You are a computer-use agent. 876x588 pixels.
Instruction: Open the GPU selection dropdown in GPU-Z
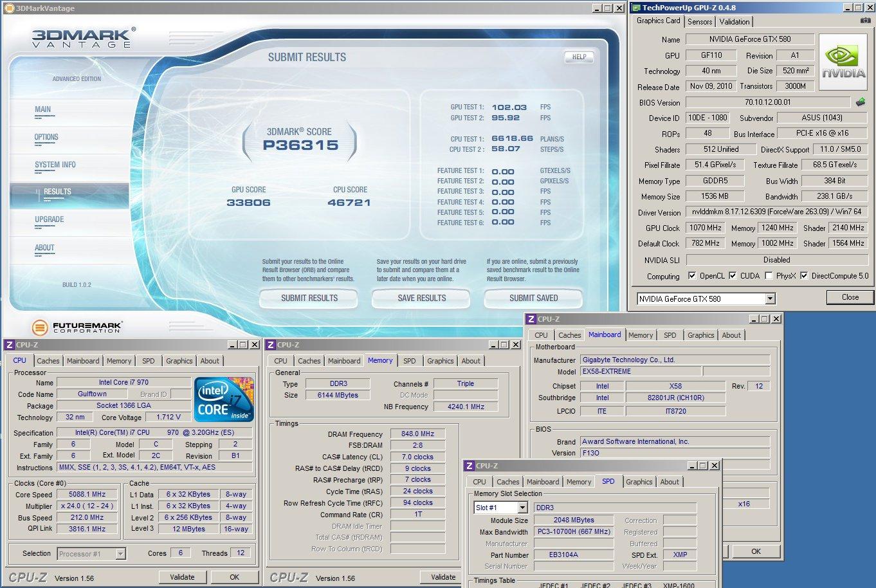tap(770, 299)
